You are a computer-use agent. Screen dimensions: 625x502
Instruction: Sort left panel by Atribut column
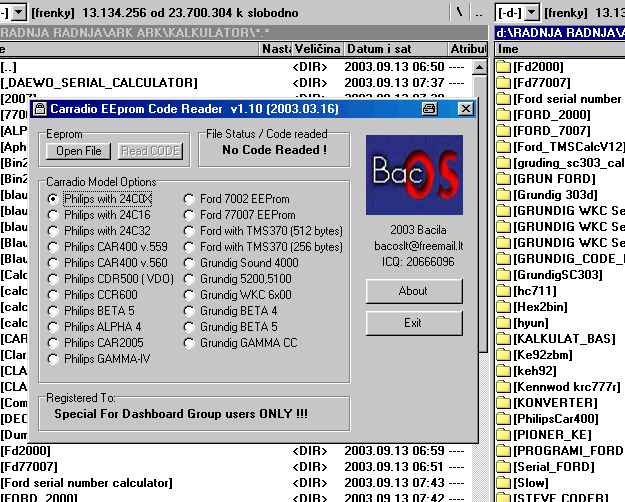pyautogui.click(x=468, y=49)
